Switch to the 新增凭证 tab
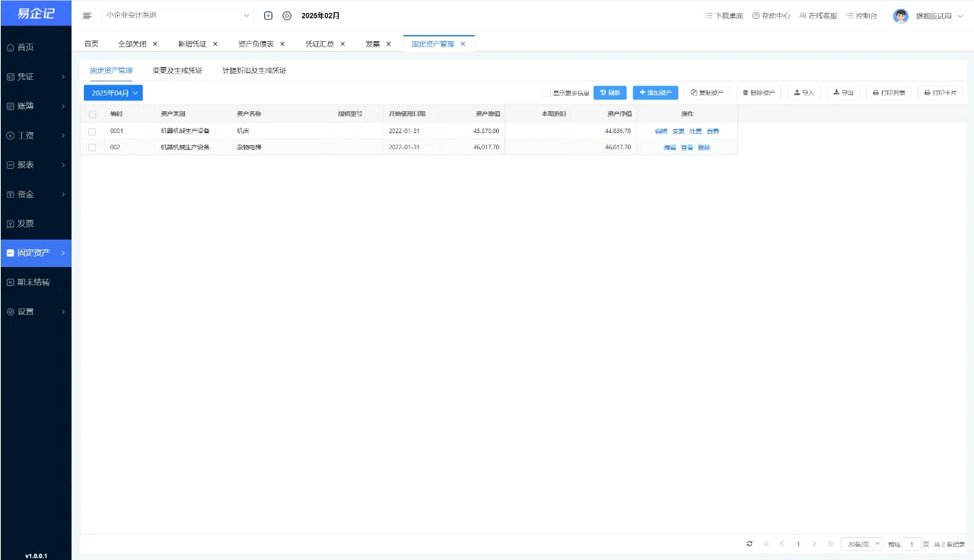 tap(192, 44)
